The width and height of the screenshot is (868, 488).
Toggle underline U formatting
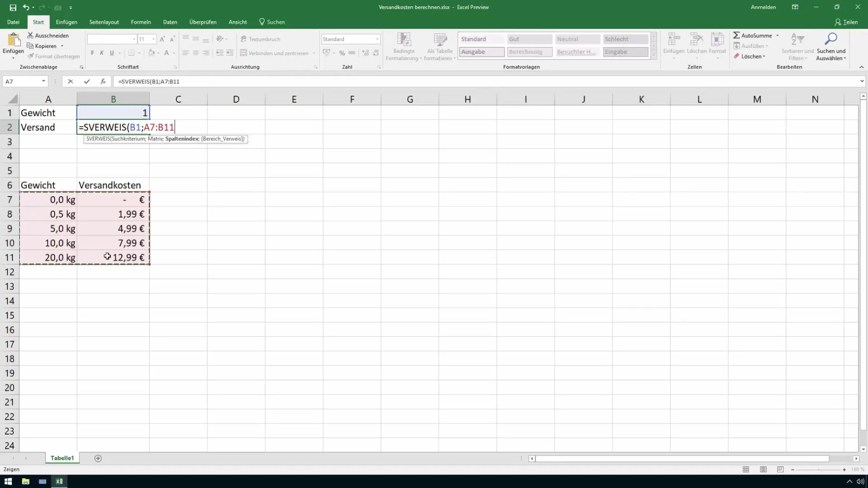112,53
